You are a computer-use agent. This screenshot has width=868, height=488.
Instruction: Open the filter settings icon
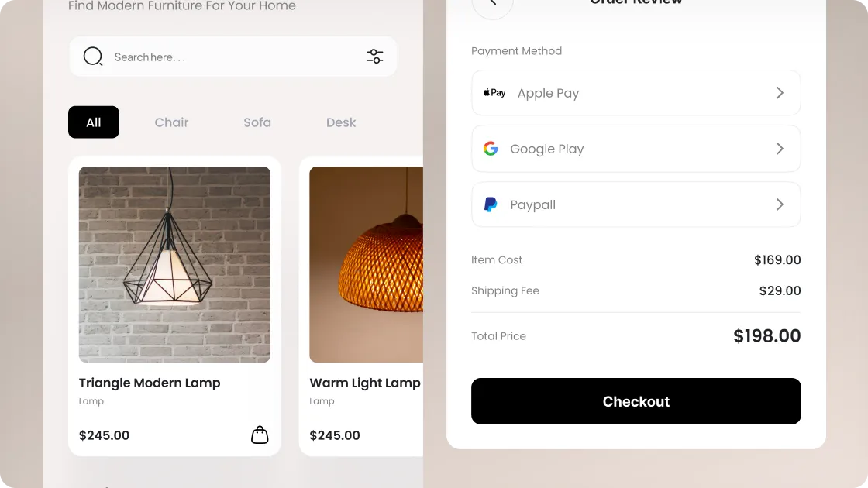click(x=375, y=57)
